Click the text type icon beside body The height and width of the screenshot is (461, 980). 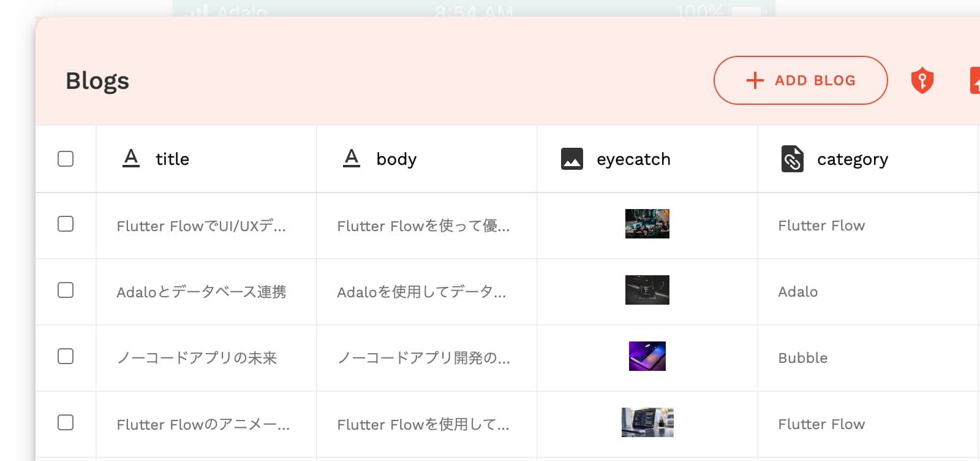pyautogui.click(x=352, y=159)
